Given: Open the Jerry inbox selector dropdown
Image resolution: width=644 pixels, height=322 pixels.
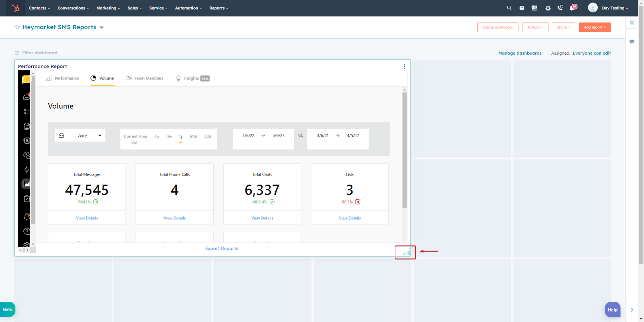Looking at the screenshot, I should coord(80,135).
